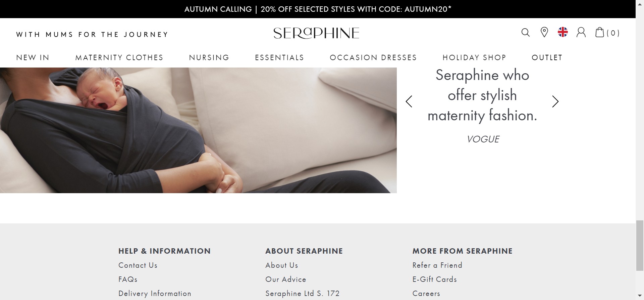Screen dimensions: 644x300
Task: Click the mother and baby image
Action: 198,130
